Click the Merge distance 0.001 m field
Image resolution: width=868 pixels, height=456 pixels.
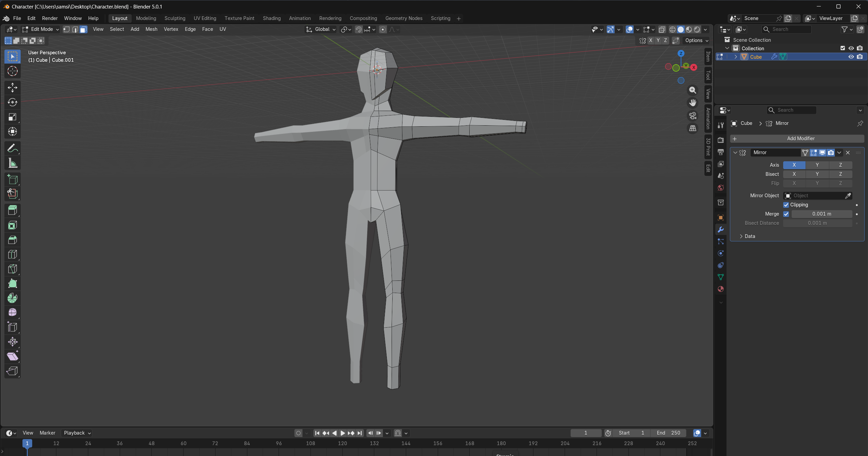822,214
